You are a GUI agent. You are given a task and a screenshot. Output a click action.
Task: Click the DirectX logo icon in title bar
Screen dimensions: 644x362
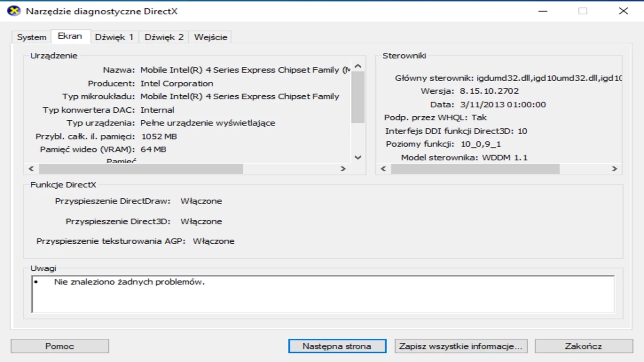[14, 11]
